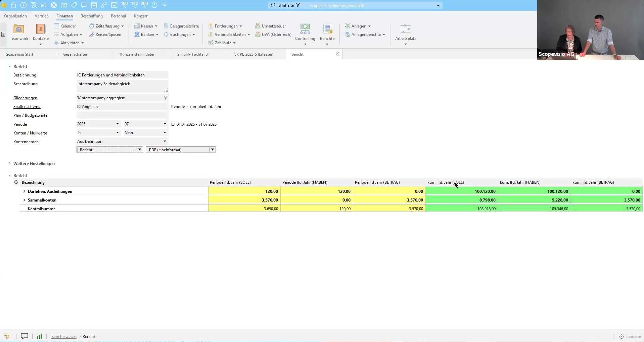Click the comment icon in status bar
The height and width of the screenshot is (342, 644).
[25, 336]
